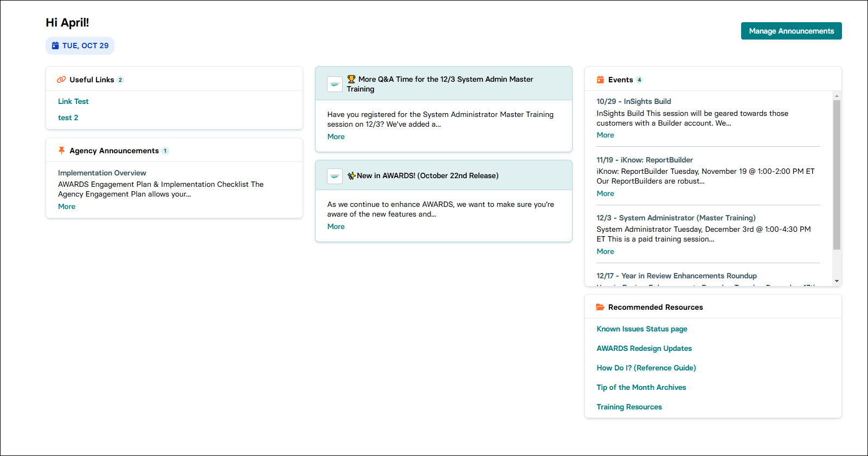Open Tip of the Month Archives

[x=641, y=387]
